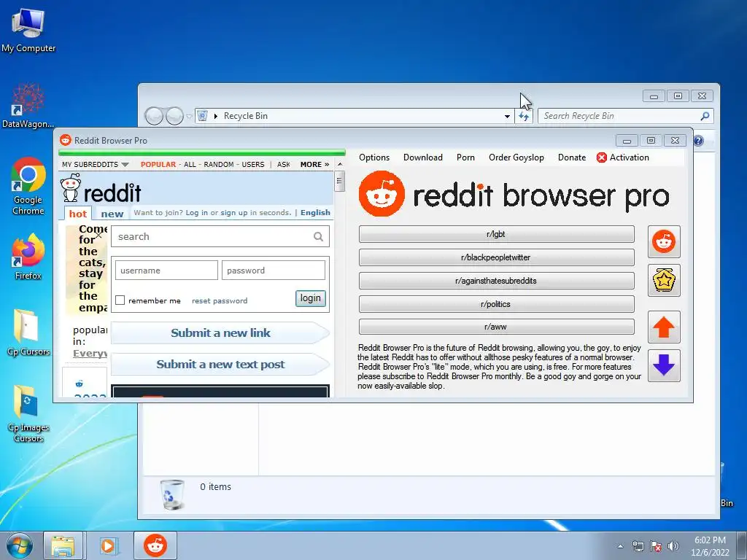
Task: Click RANDOM link in reddit top bar
Action: pos(219,164)
